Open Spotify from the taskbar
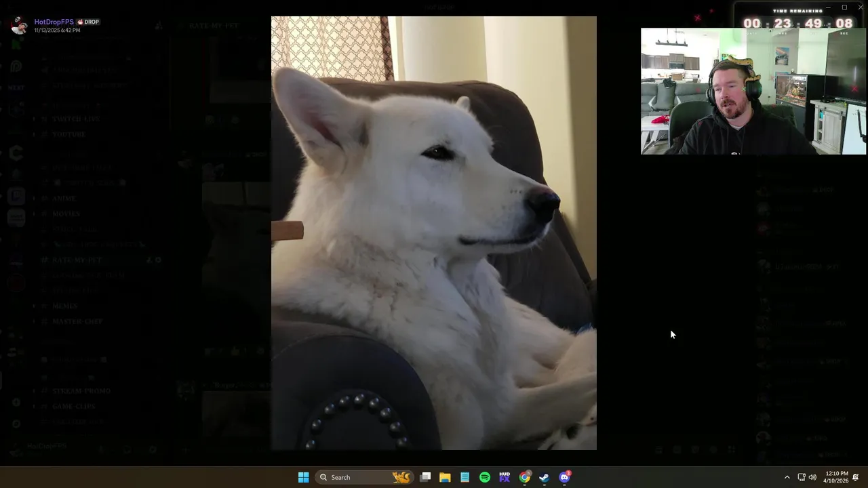The image size is (868, 488). pyautogui.click(x=485, y=477)
